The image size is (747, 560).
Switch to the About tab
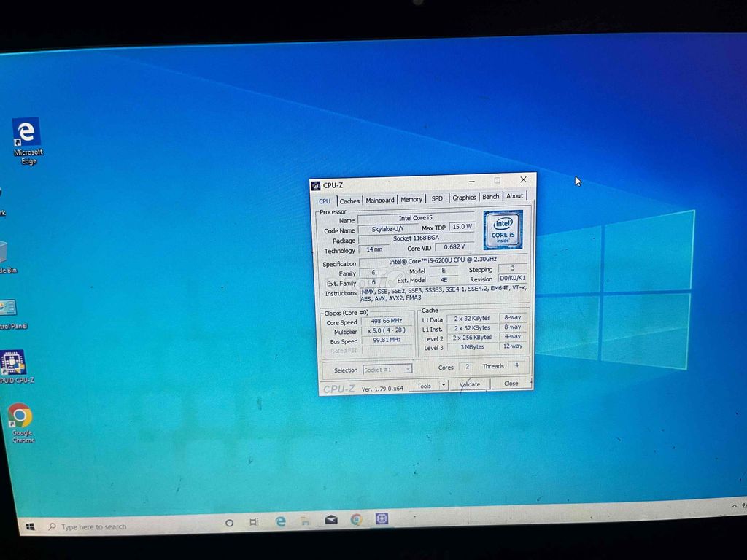tap(514, 195)
